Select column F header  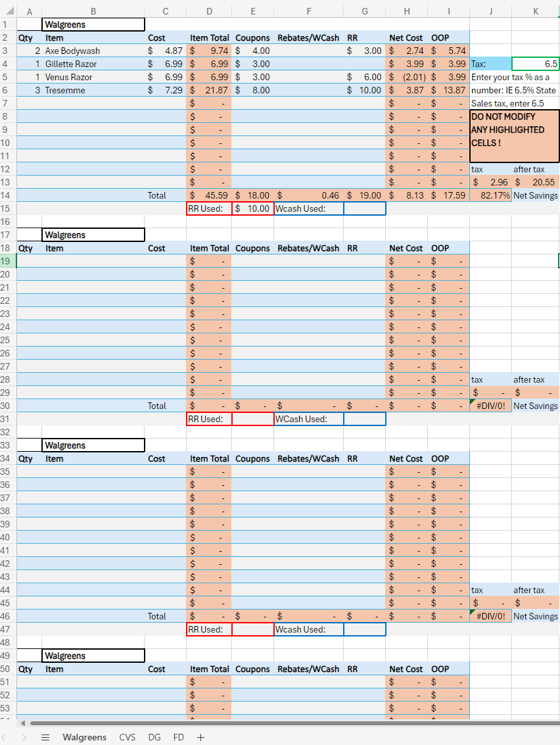tap(309, 11)
